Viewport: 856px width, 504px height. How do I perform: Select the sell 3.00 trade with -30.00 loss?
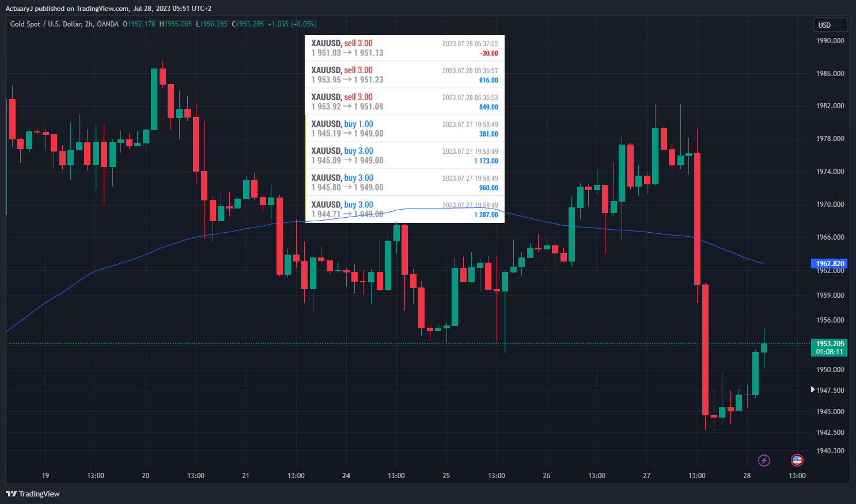404,48
